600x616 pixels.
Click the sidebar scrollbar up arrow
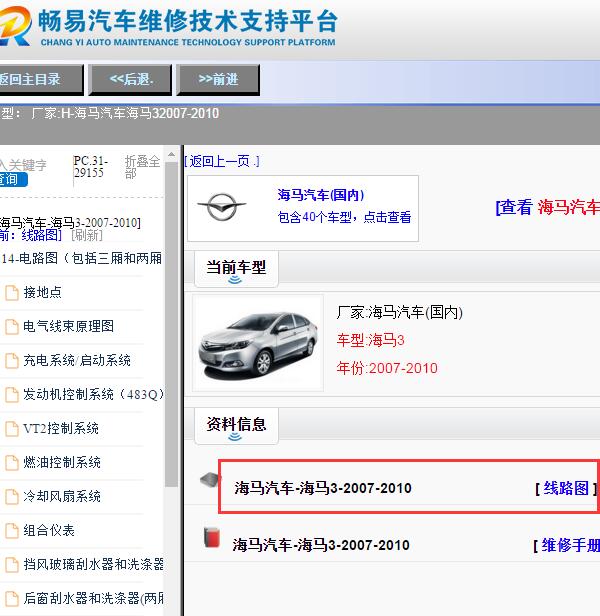click(x=171, y=154)
